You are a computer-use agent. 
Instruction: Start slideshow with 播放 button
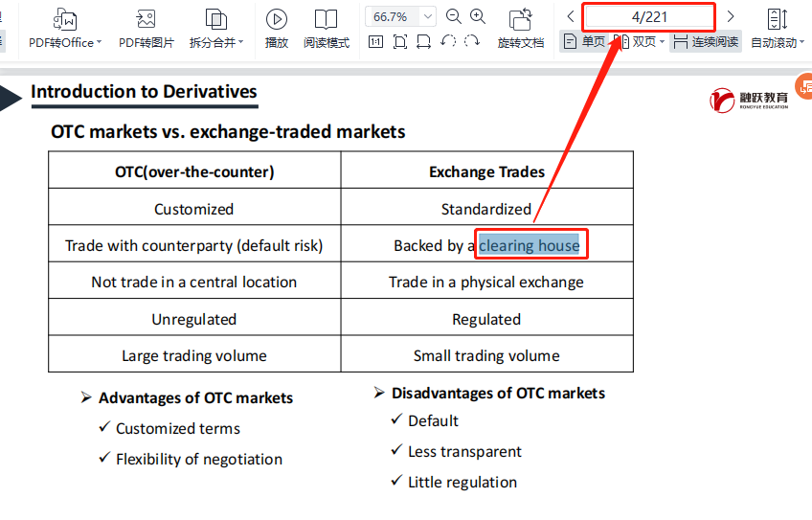[x=277, y=28]
